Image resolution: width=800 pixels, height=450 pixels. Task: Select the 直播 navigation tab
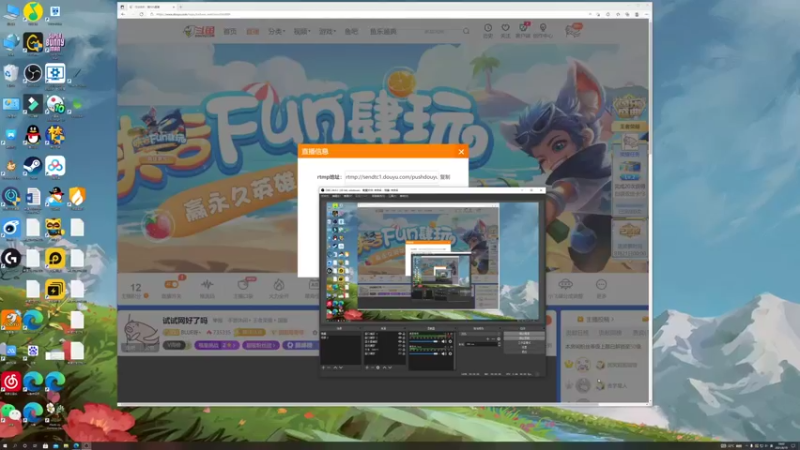(x=253, y=31)
